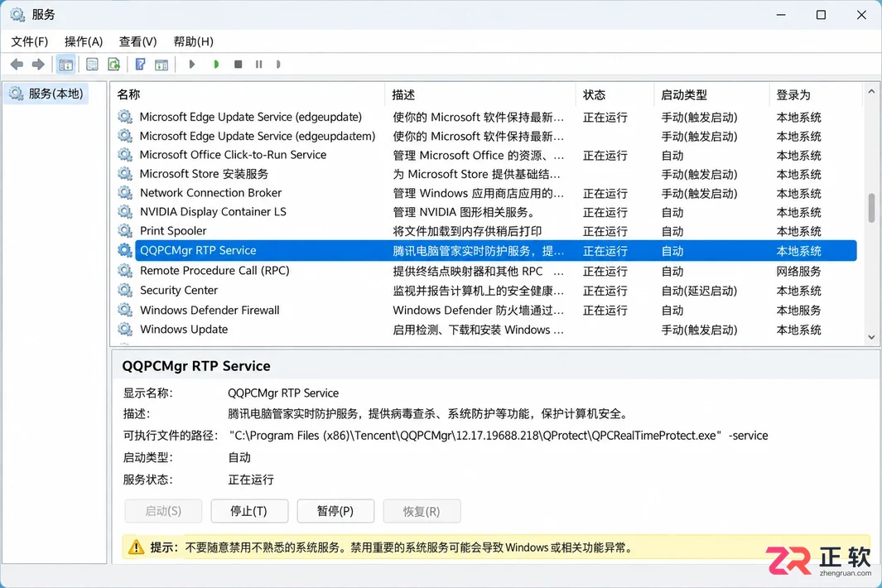Click the 暂停(P) button
The image size is (882, 588).
tap(335, 511)
